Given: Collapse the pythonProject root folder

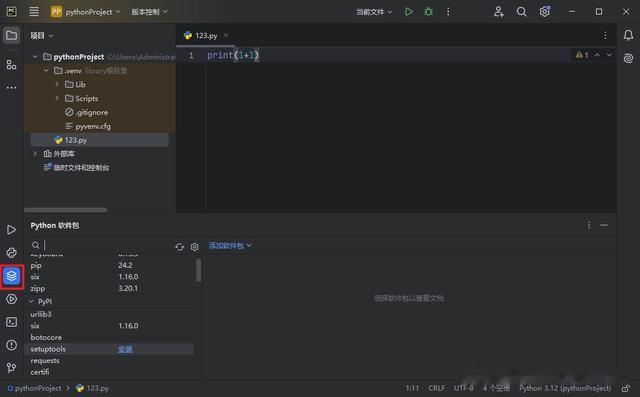Looking at the screenshot, I should coord(35,57).
